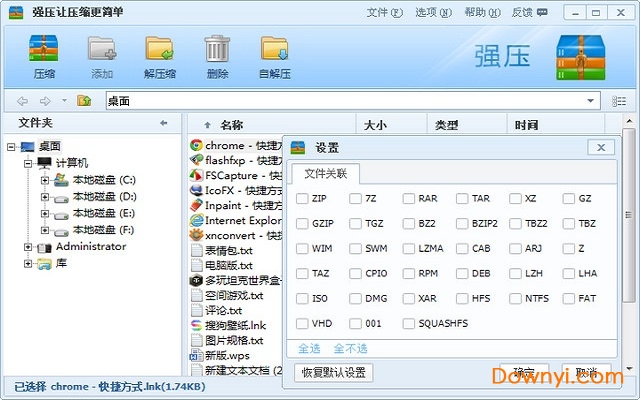Image resolution: width=640 pixels, height=400 pixels.
Task: Click the 删除 (Delete) trash icon
Action: point(217,56)
